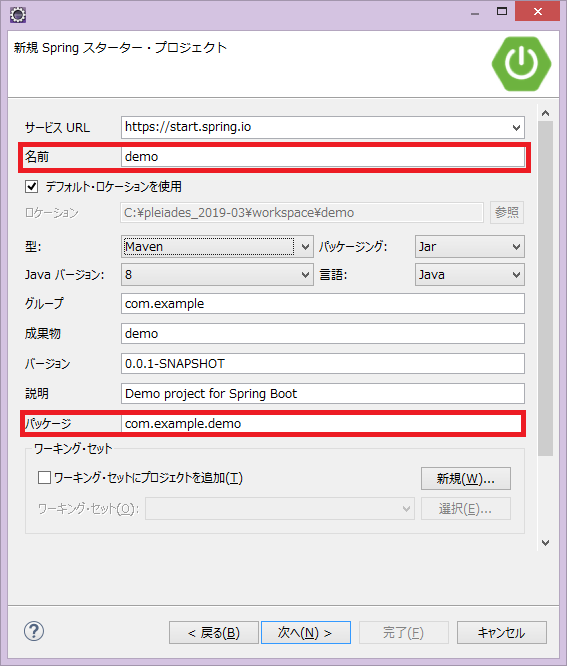
Task: Close the dialog with the red X
Action: point(537,11)
